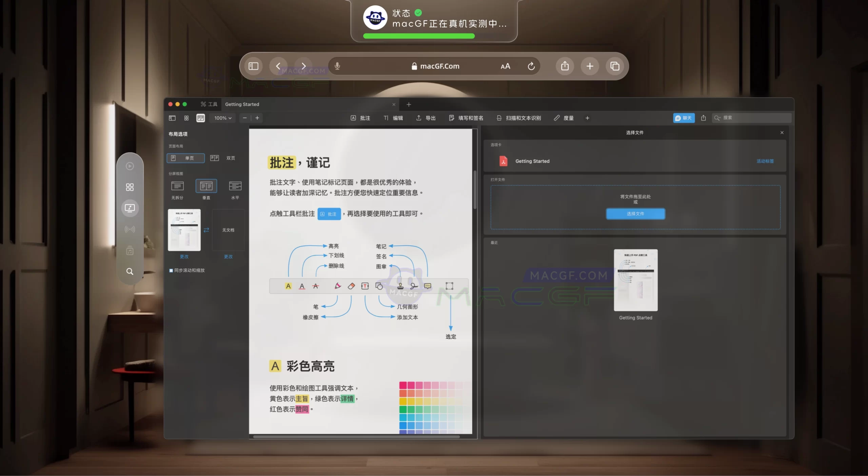Open the 100% zoom dropdown

point(223,118)
